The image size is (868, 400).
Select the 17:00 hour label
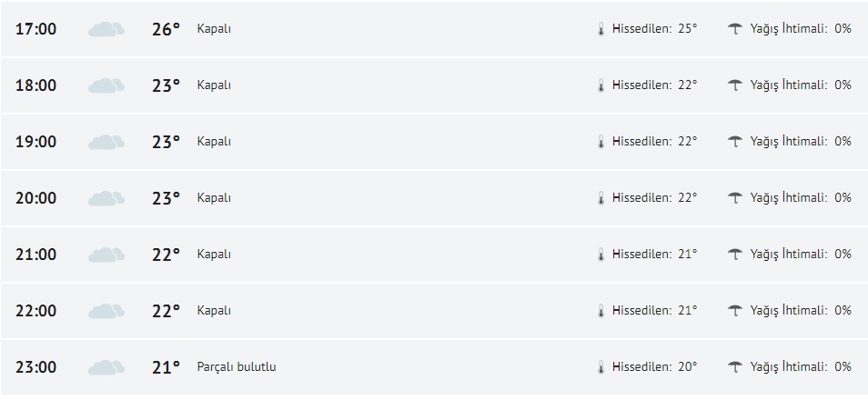pos(36,29)
